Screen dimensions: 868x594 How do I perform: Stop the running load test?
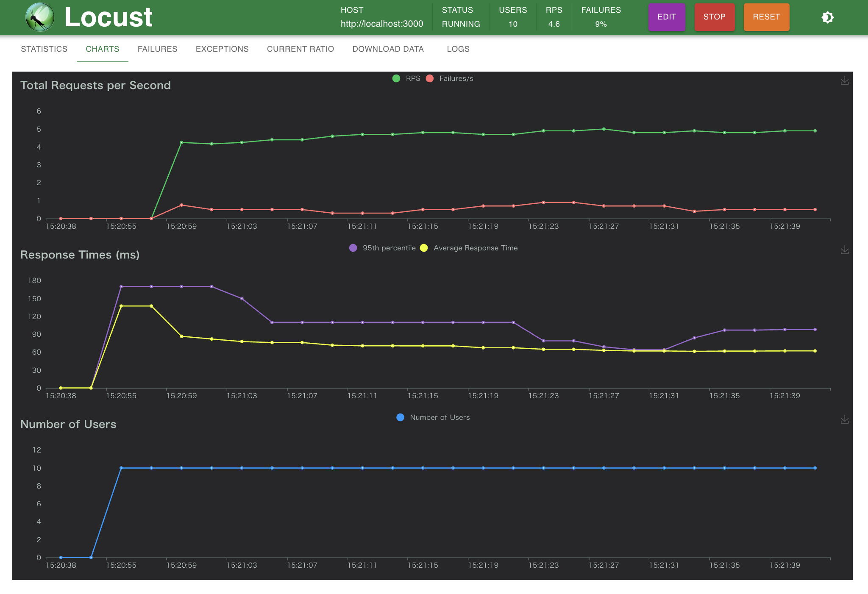714,17
